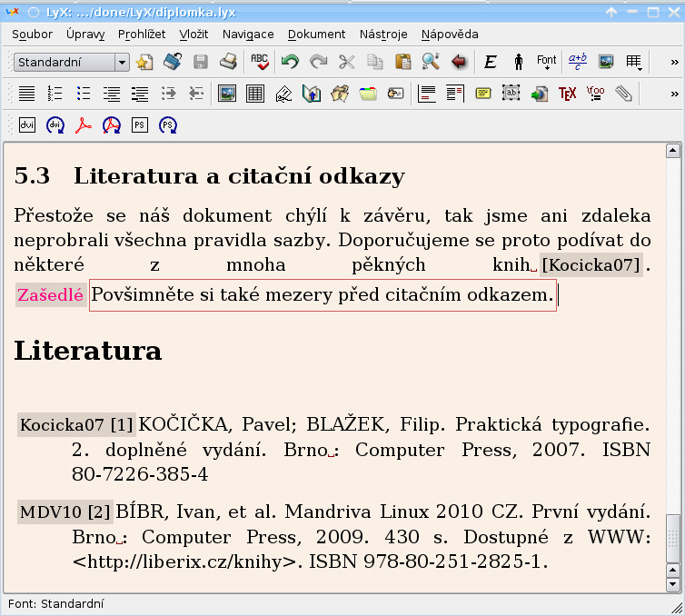Collapse the Zašedlé note inset label
685x616 pixels.
(x=51, y=295)
